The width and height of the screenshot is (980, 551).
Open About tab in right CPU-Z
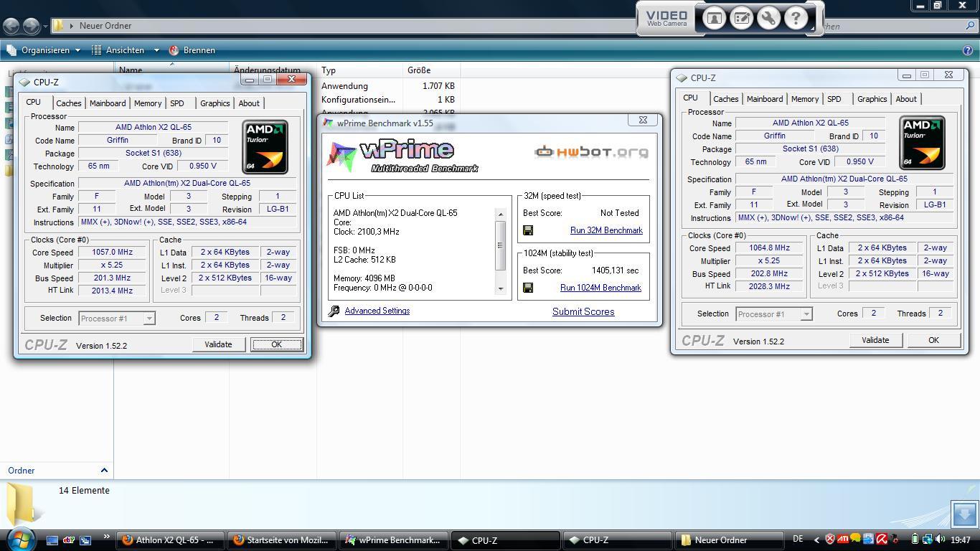click(x=906, y=99)
